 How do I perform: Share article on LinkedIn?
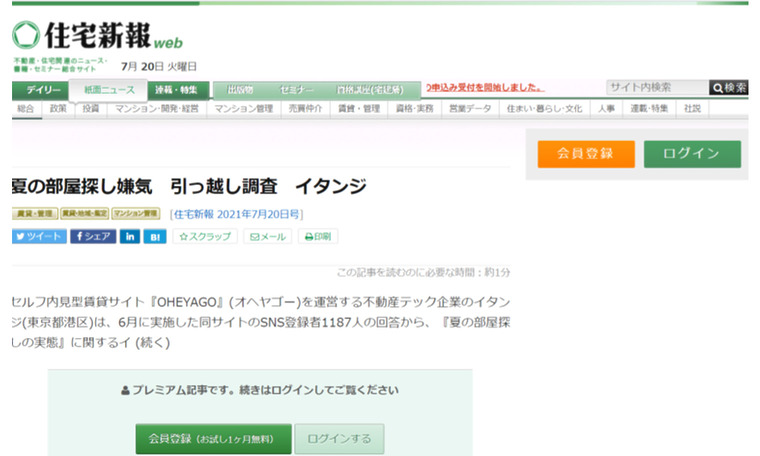pyautogui.click(x=130, y=237)
